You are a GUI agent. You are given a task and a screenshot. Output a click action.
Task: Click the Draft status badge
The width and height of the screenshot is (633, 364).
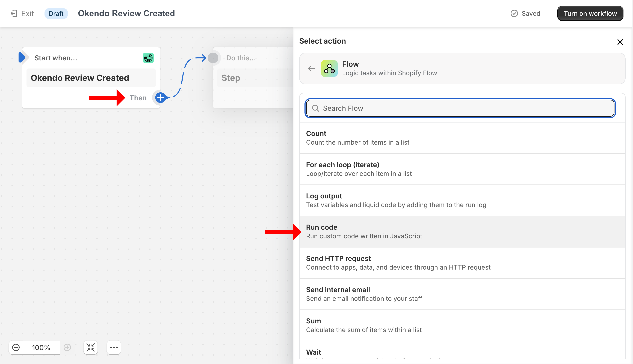56,13
